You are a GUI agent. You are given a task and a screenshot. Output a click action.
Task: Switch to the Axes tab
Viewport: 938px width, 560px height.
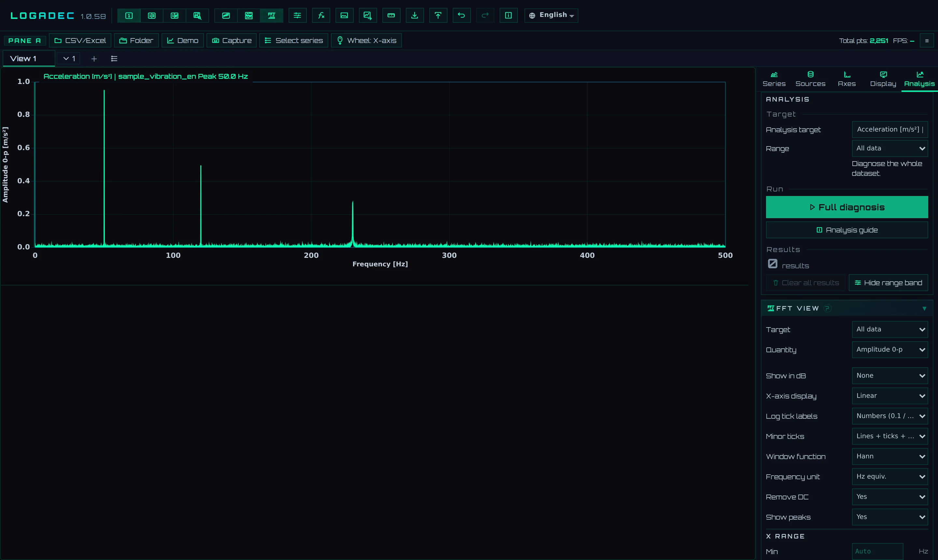pos(847,79)
